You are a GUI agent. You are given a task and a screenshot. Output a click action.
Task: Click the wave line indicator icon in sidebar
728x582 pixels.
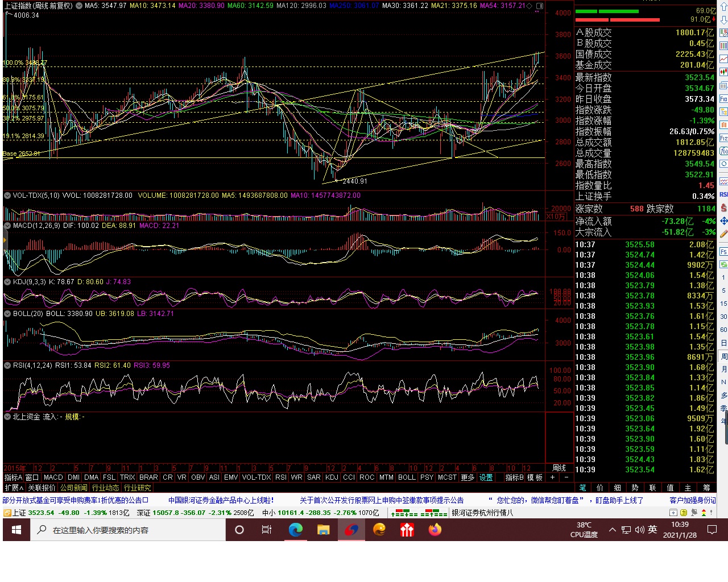[x=723, y=181]
